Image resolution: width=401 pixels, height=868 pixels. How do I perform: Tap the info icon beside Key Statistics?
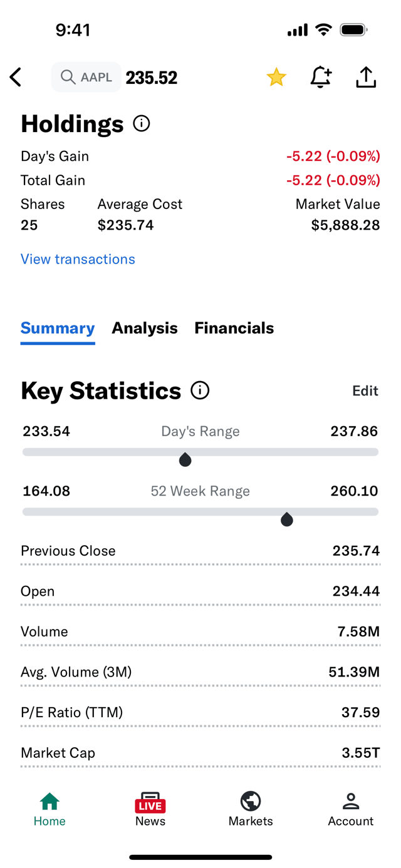click(x=200, y=391)
